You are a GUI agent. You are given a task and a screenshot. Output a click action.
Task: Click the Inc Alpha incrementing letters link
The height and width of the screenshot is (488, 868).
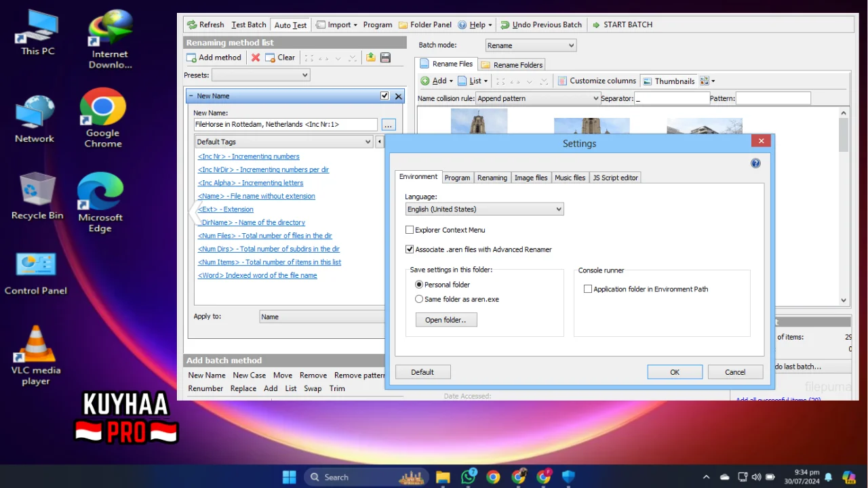tap(250, 183)
